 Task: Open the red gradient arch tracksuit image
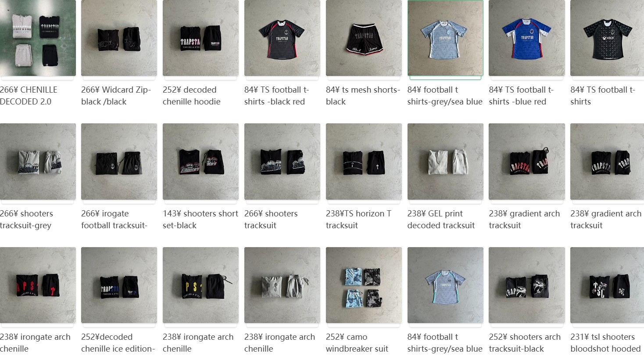tap(526, 162)
